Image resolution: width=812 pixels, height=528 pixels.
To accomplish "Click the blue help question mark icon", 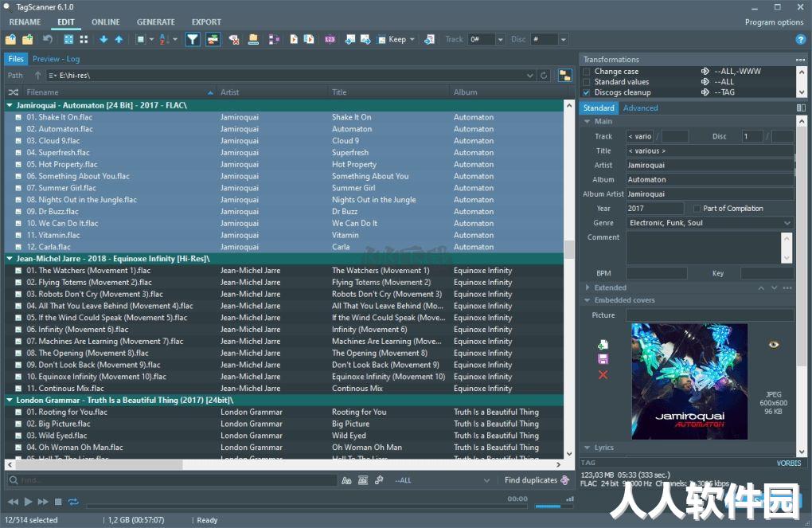I will (801, 39).
